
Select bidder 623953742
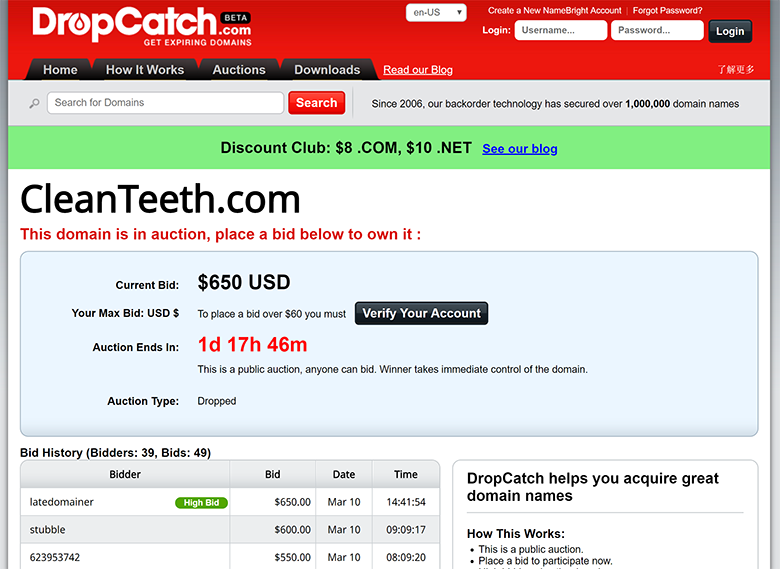point(55,558)
